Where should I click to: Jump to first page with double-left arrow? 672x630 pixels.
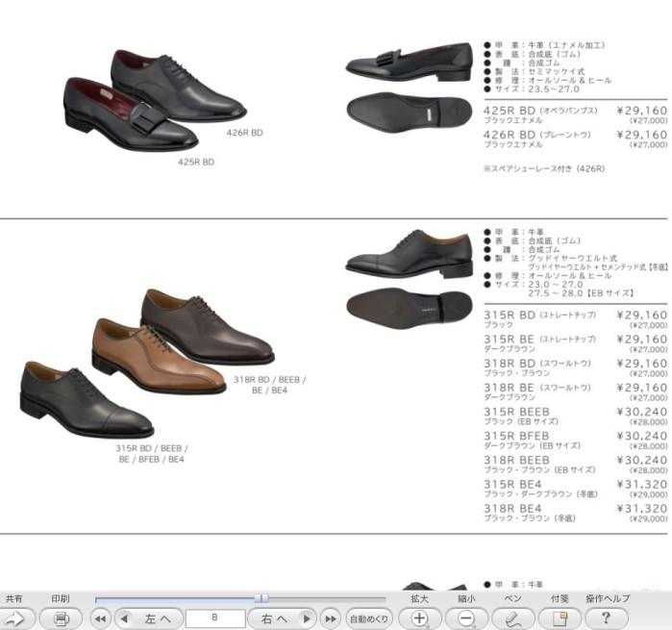[x=101, y=618]
